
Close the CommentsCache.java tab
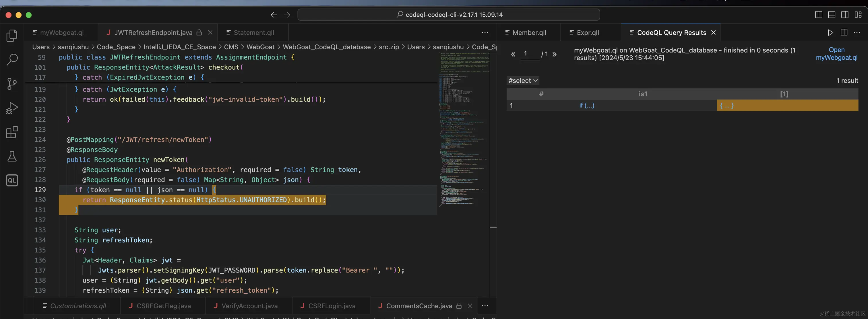pos(470,306)
